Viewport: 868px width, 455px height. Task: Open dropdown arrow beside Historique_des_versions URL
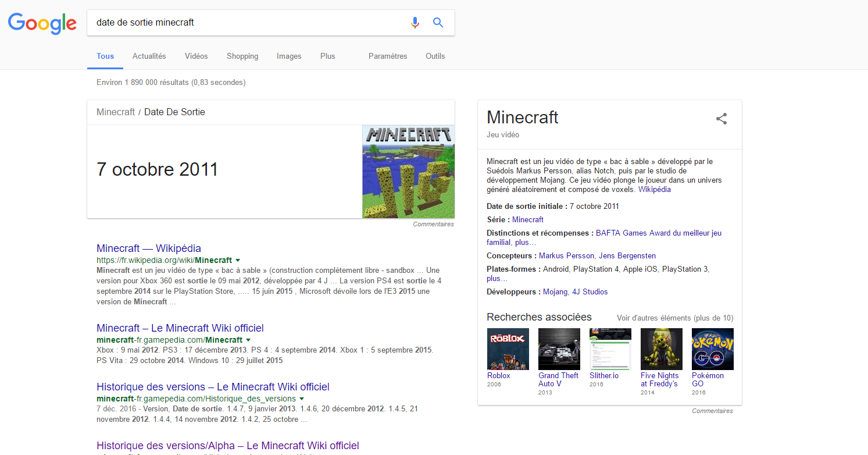(x=302, y=399)
